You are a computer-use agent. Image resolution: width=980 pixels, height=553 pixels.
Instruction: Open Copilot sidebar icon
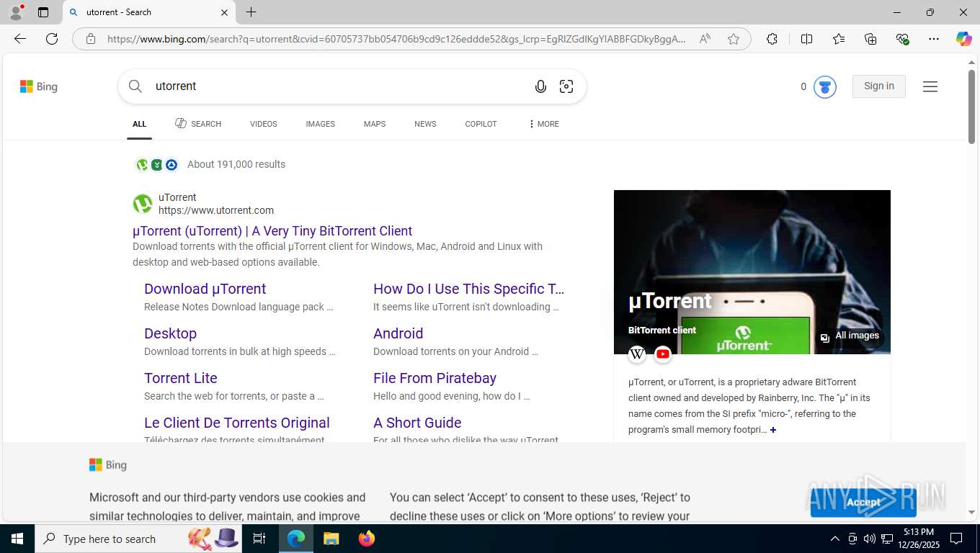click(964, 39)
